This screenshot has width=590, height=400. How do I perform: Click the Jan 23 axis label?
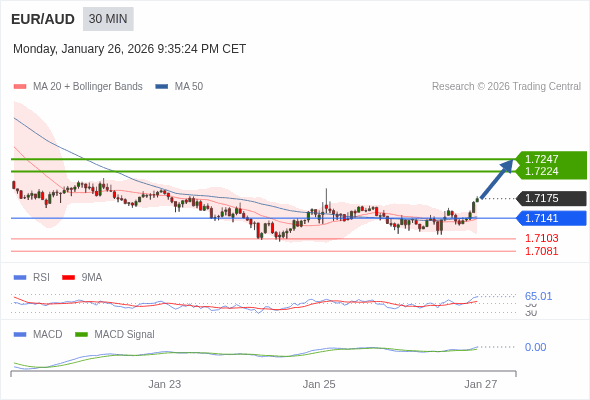pyautogui.click(x=164, y=384)
